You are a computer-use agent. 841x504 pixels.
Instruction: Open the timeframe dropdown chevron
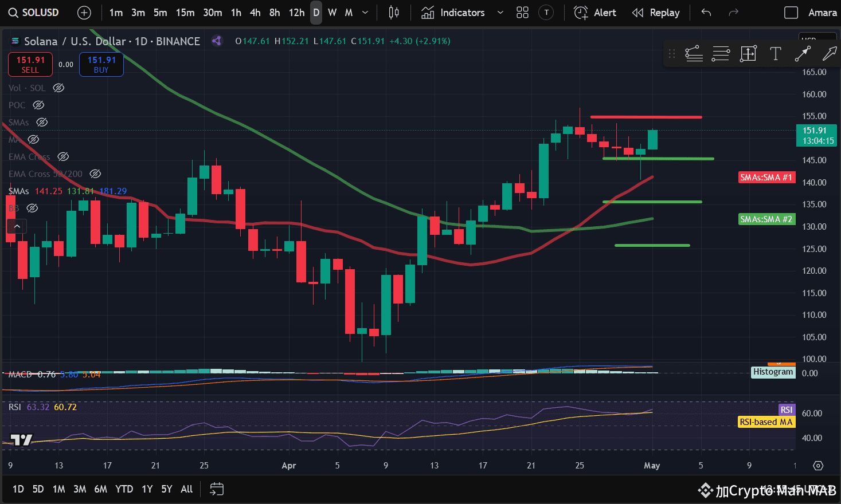[364, 12]
